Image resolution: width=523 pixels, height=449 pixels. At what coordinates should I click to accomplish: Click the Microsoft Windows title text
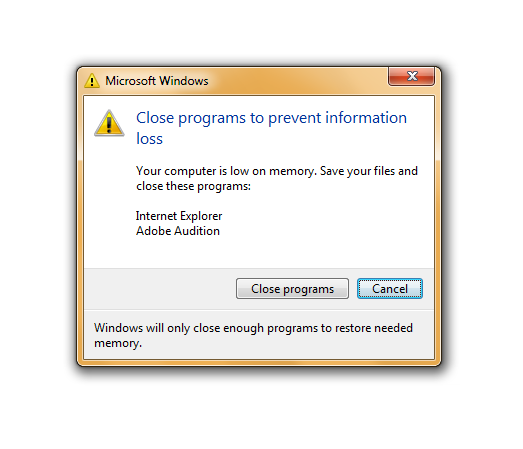[x=157, y=81]
